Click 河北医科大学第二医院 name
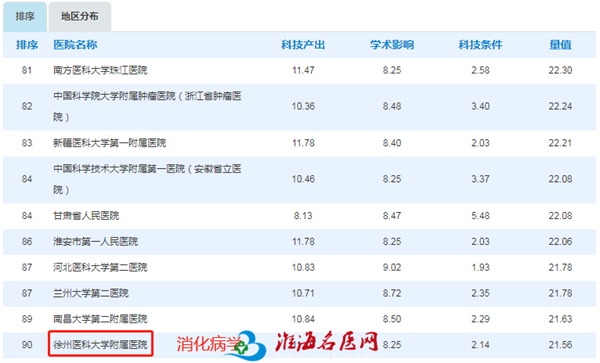600x363 pixels. click(x=100, y=267)
